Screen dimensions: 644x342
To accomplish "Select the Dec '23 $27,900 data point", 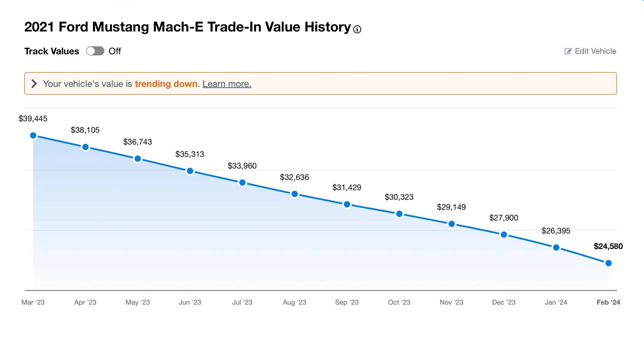I will tap(504, 235).
